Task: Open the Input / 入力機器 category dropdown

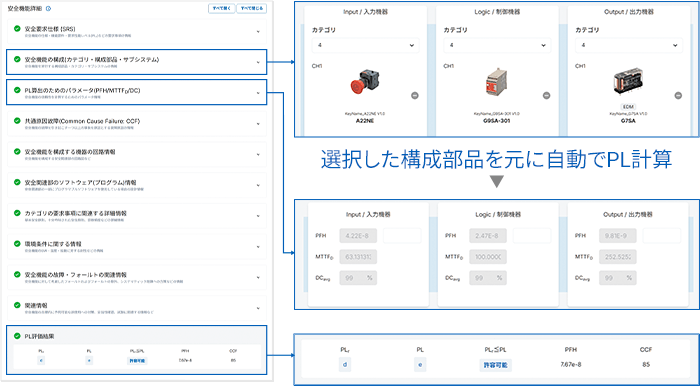Action: [x=365, y=45]
